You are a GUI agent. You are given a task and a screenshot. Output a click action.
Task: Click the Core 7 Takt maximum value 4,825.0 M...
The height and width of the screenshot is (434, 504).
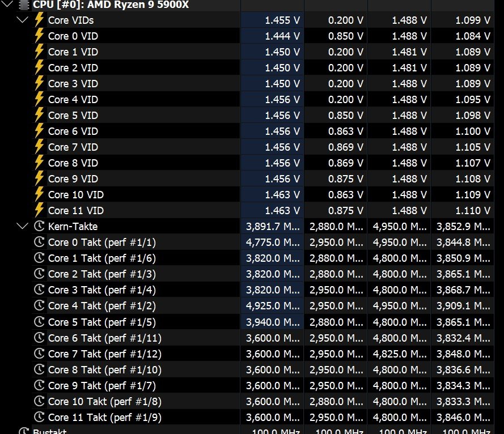tap(400, 354)
